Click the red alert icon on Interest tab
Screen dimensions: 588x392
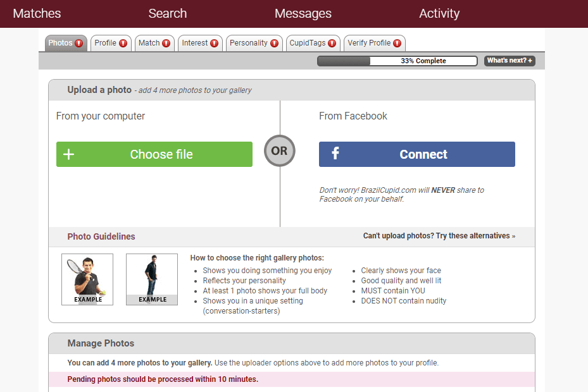coord(215,44)
